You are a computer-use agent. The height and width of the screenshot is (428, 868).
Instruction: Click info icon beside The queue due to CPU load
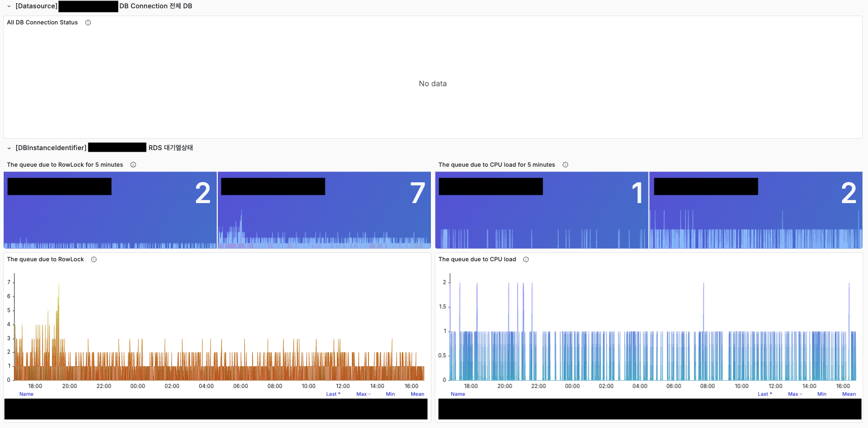point(525,260)
